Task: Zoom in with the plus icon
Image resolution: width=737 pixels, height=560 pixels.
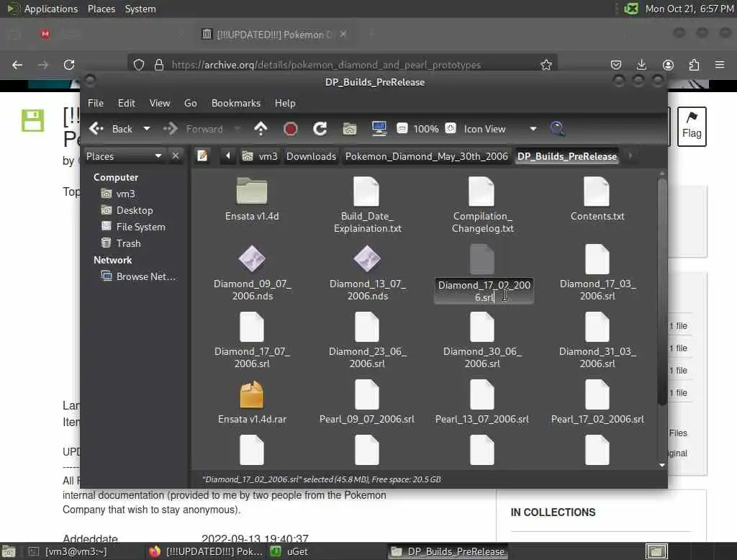Action: (451, 128)
